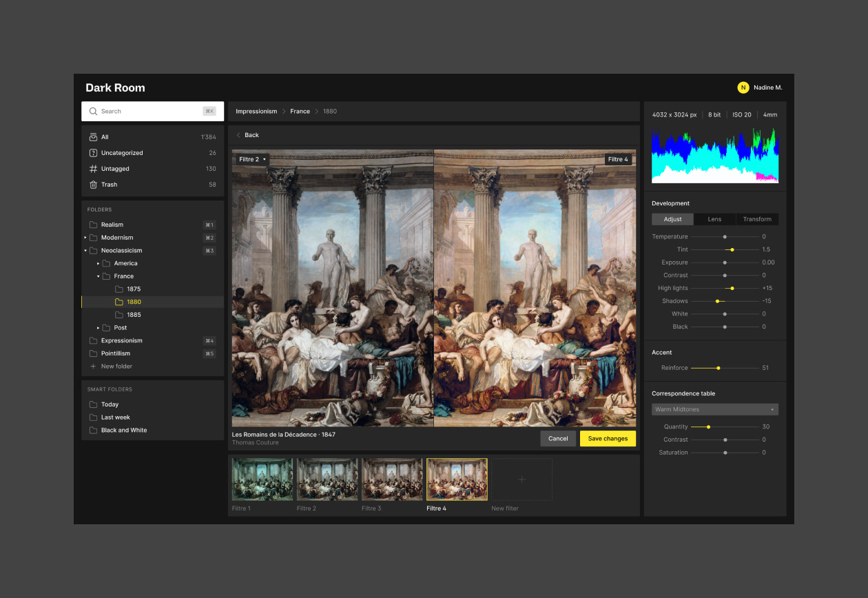Click the Shadows slider handle

[717, 301]
